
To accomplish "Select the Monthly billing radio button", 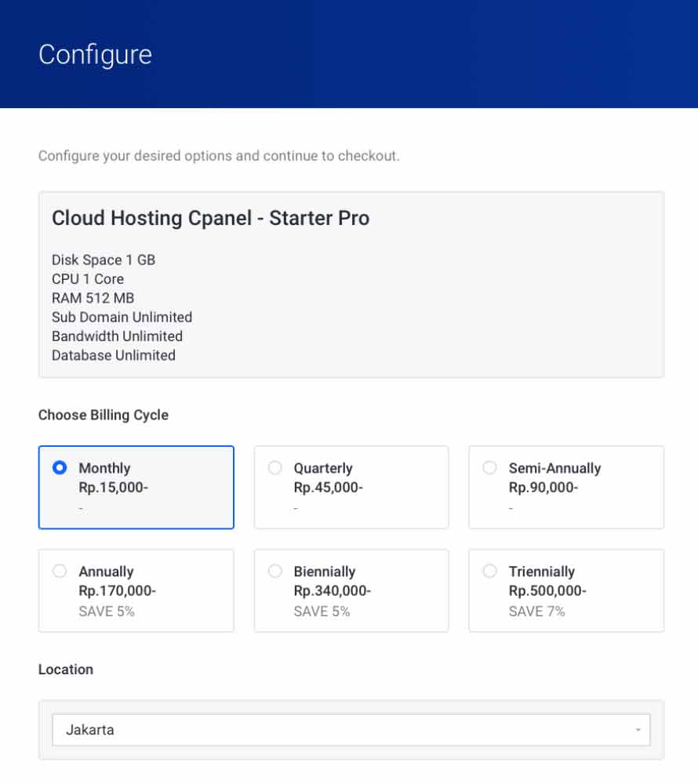I will [60, 467].
